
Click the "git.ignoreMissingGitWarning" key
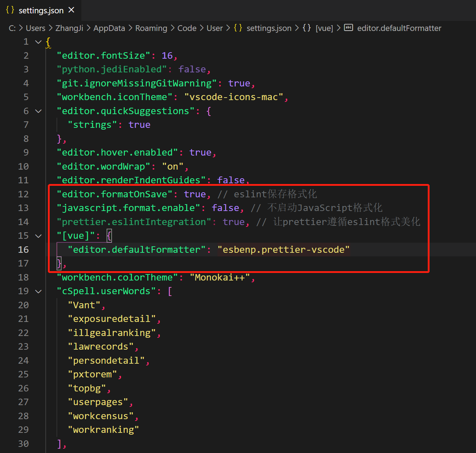point(137,83)
